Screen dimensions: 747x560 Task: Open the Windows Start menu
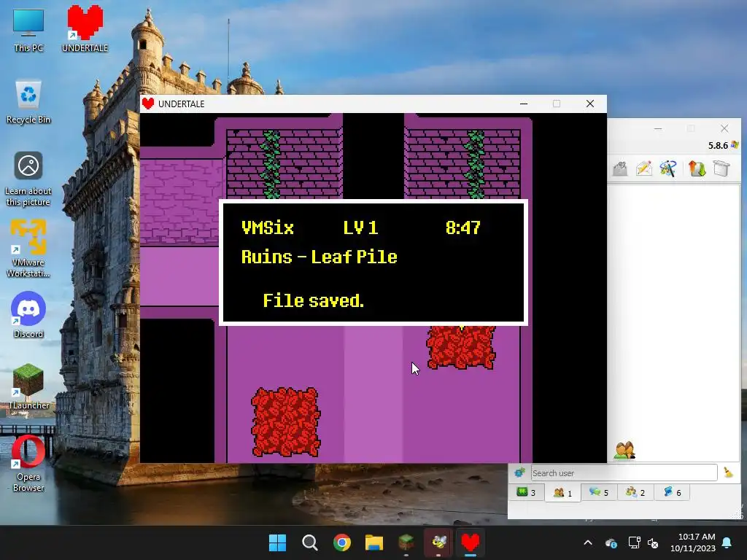(x=277, y=542)
